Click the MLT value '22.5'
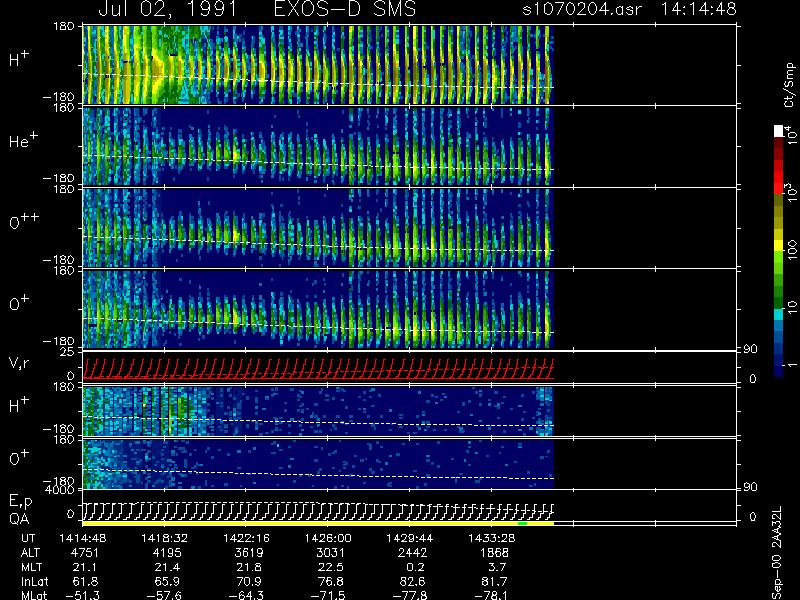The image size is (800, 600). pyautogui.click(x=333, y=567)
